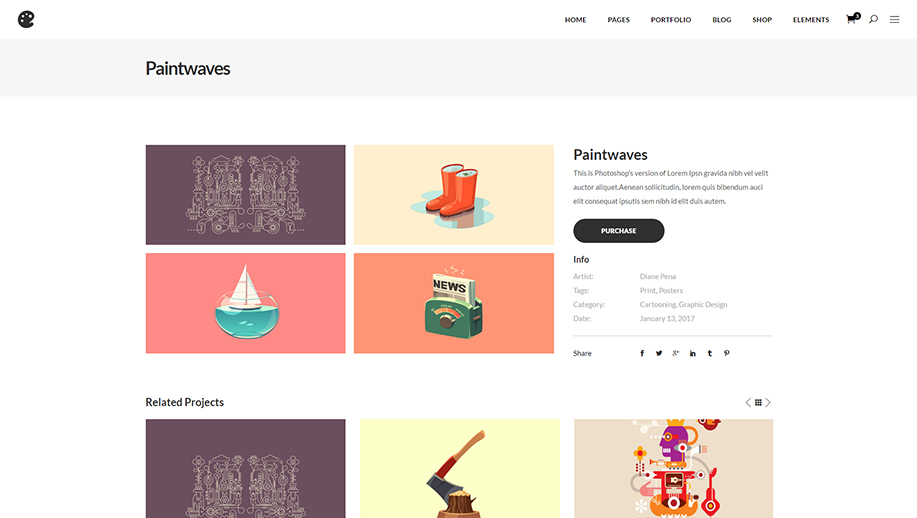Click the search magnifier icon
Image resolution: width=917 pixels, height=518 pixels.
(x=873, y=19)
